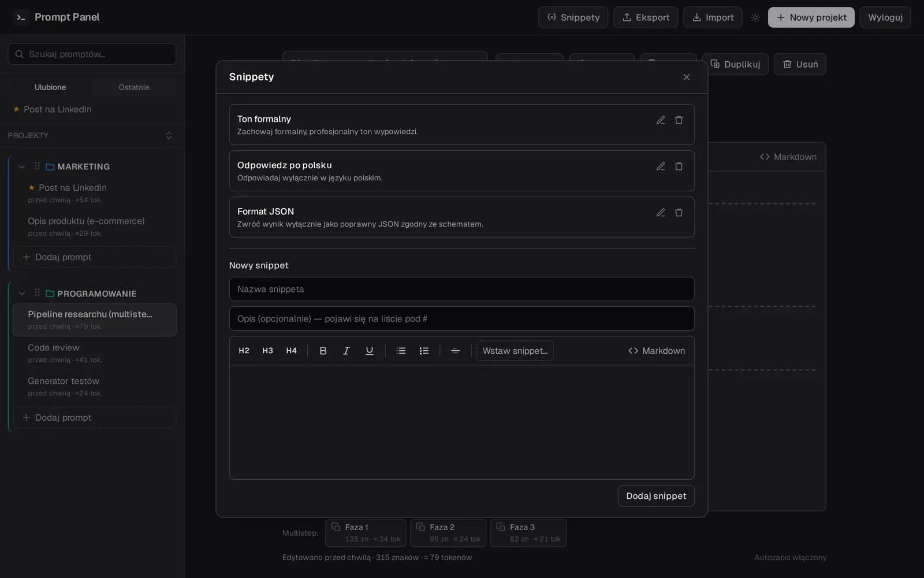924x578 pixels.
Task: Select the Code review prompt
Action: tap(95, 353)
